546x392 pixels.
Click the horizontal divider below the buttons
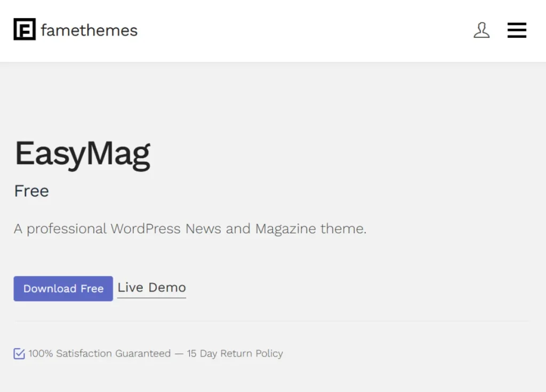272,322
